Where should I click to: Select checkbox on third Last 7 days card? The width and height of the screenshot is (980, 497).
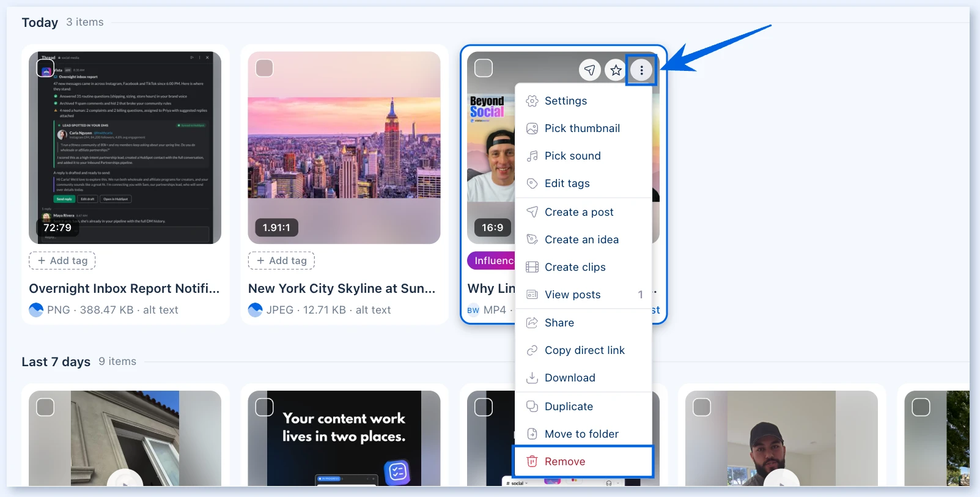[x=484, y=407]
